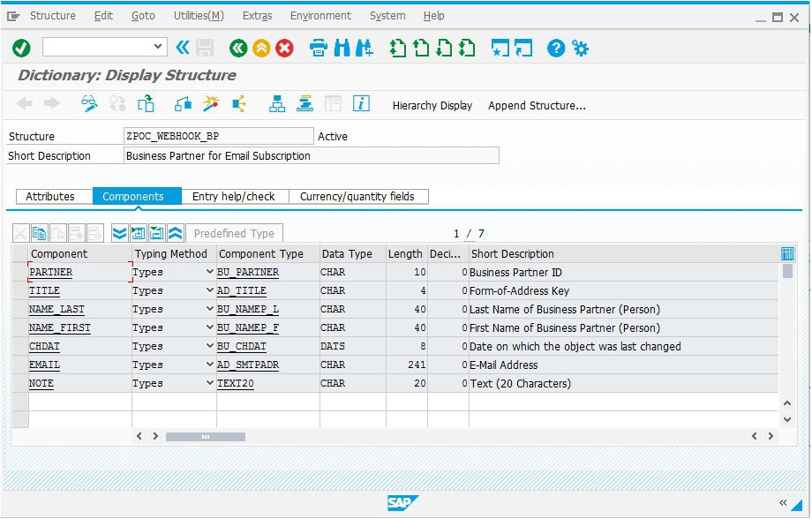Image resolution: width=812 pixels, height=519 pixels.
Task: Click the red Cancel icon
Action: pos(284,49)
